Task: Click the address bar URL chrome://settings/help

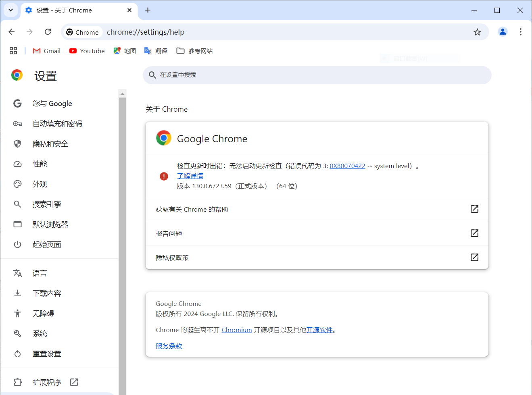Action: pos(146,32)
